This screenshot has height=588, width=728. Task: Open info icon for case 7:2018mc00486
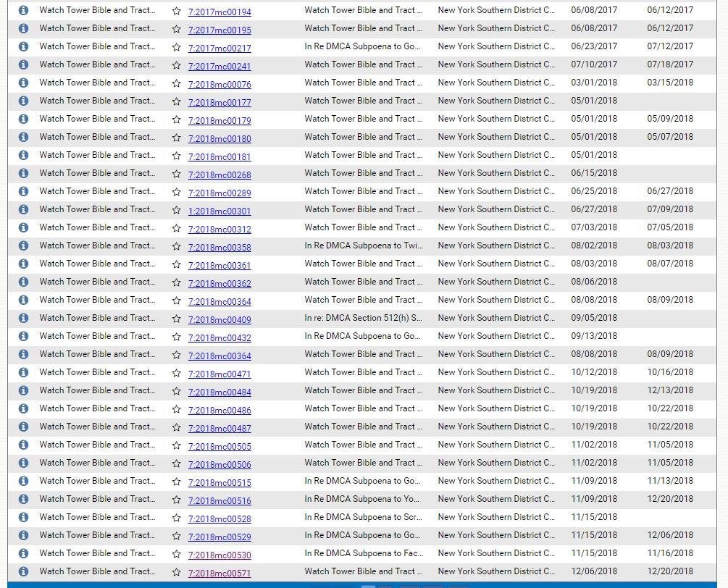23,408
